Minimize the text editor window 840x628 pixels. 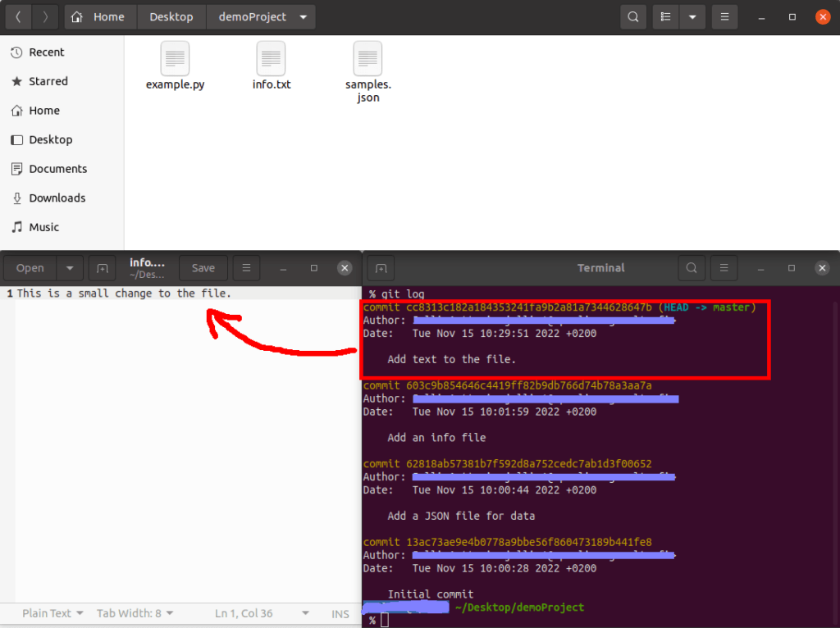[283, 268]
